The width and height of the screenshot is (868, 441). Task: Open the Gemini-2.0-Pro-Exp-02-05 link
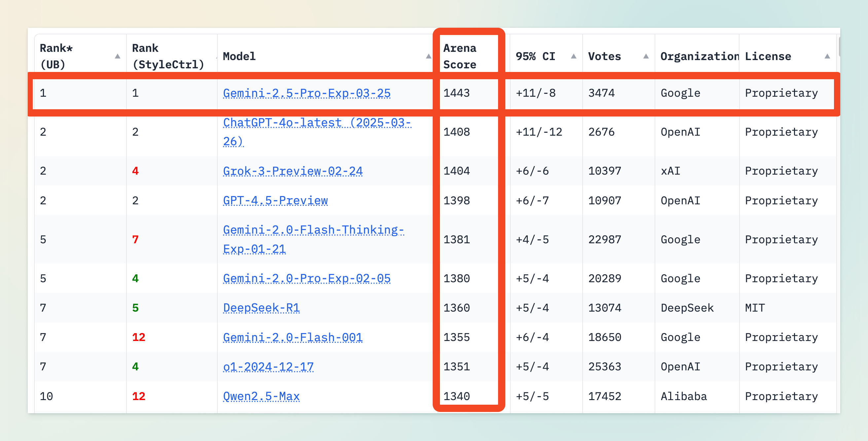[x=307, y=278]
